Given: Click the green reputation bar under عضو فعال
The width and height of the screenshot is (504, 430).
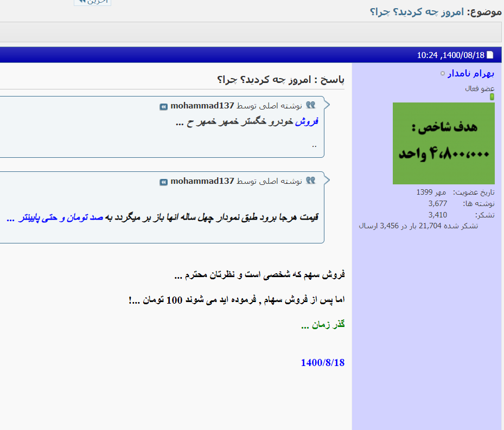Looking at the screenshot, I should (x=492, y=97).
